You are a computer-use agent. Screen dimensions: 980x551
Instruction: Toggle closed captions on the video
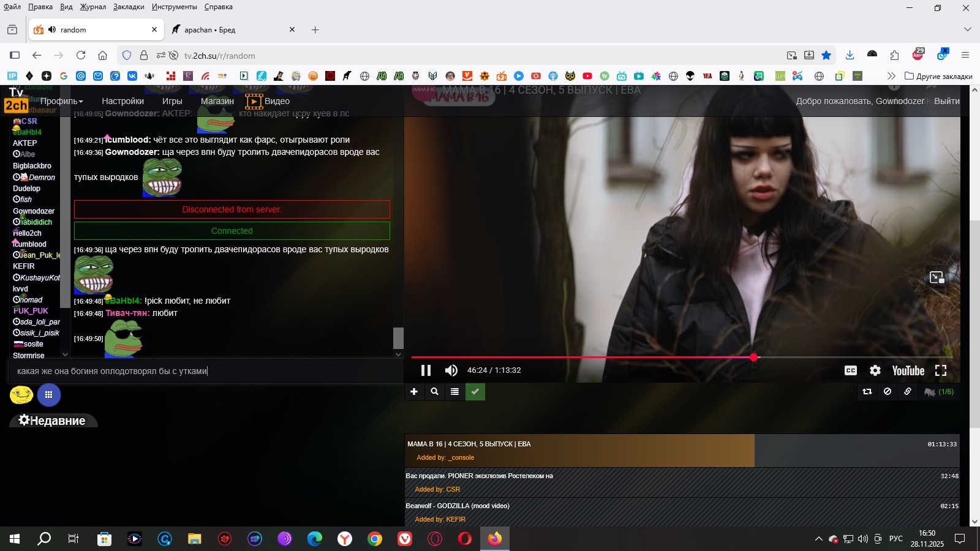pyautogui.click(x=851, y=370)
